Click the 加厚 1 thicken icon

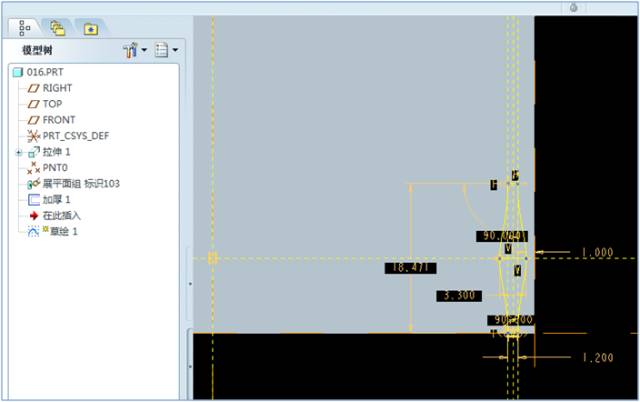[x=34, y=200]
